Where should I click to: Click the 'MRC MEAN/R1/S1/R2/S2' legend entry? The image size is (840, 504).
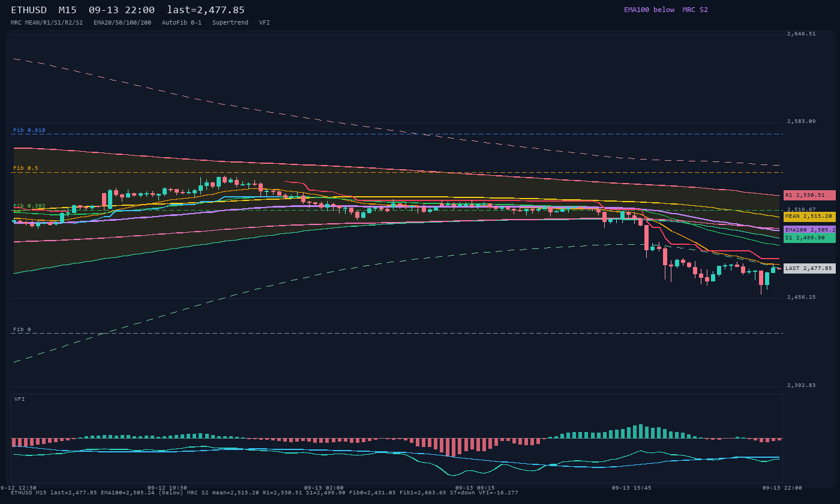[47, 23]
